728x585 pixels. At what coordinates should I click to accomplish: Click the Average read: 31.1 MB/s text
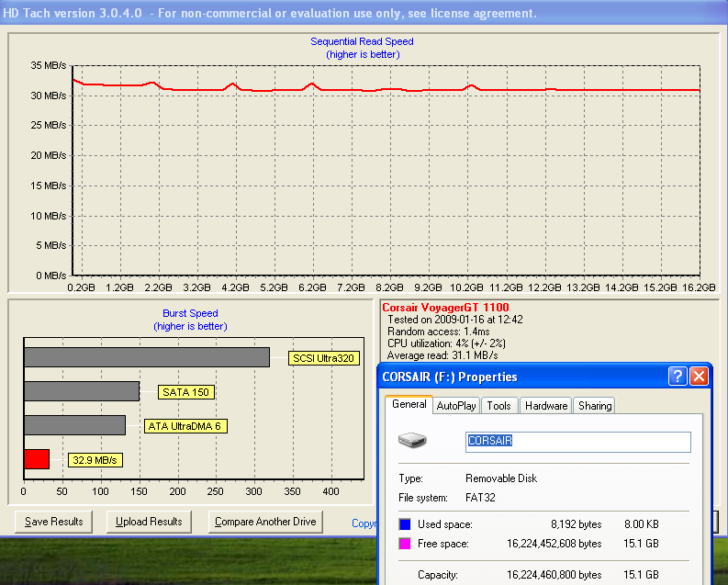442,355
